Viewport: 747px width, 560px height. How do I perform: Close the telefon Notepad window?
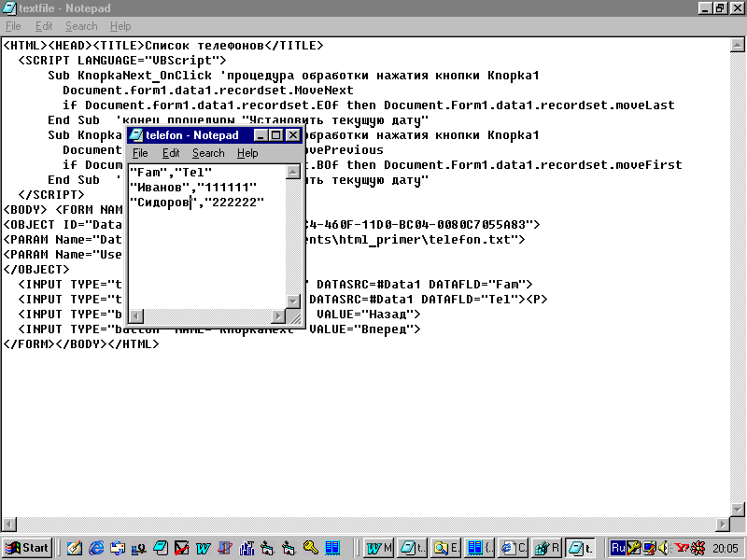point(293,135)
